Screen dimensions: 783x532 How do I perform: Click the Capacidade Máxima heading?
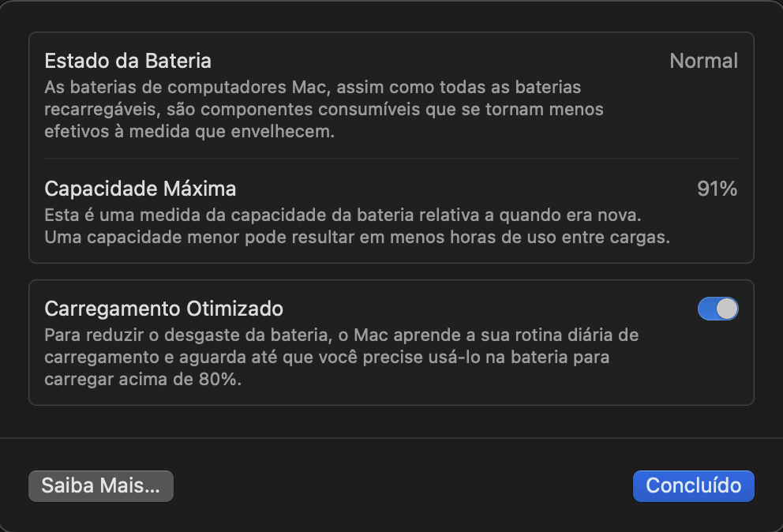click(140, 189)
